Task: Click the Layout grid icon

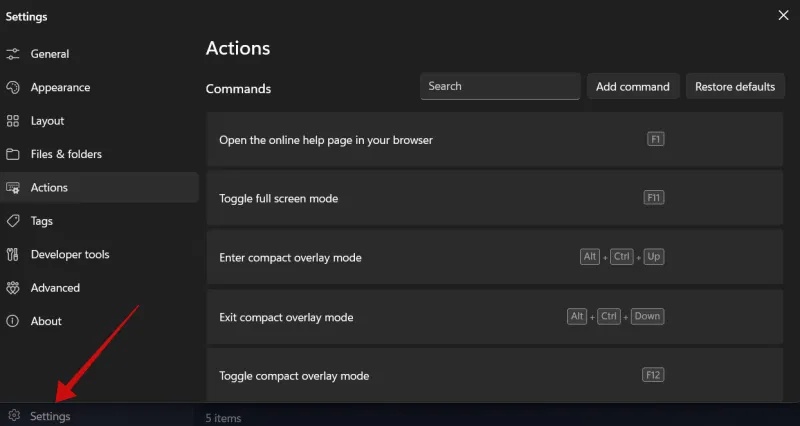Action: coord(13,121)
